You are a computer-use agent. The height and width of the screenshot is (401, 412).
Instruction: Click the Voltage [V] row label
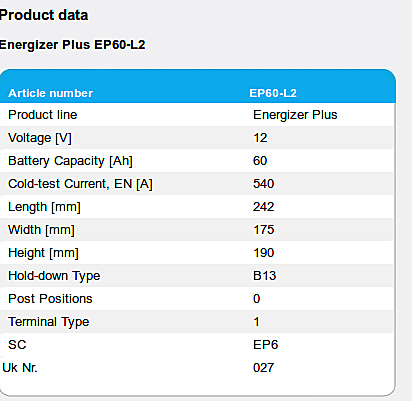point(40,138)
